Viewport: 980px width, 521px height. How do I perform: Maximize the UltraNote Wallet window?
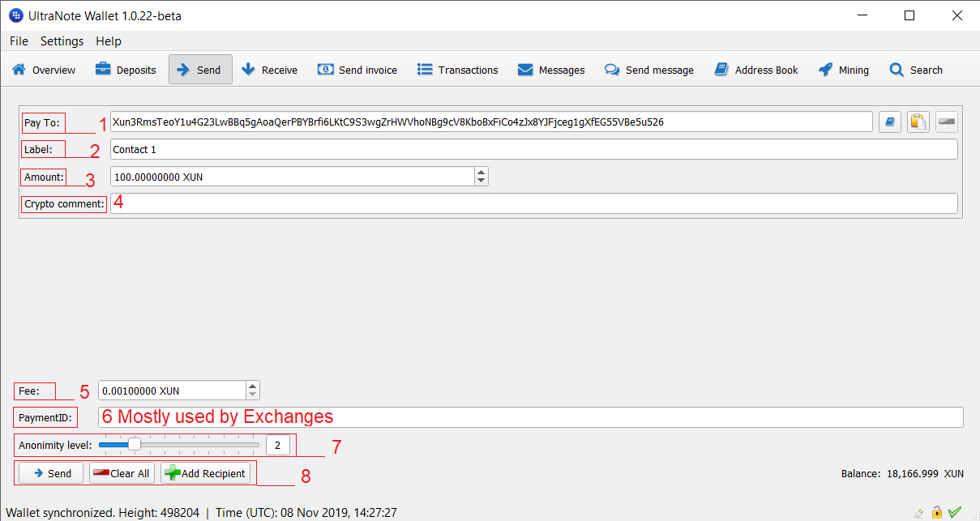[909, 15]
